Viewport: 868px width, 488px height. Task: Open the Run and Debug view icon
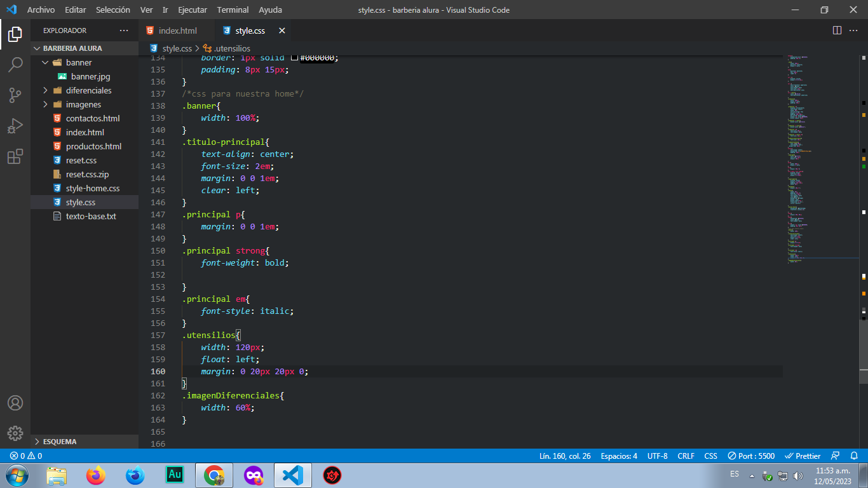pos(15,126)
